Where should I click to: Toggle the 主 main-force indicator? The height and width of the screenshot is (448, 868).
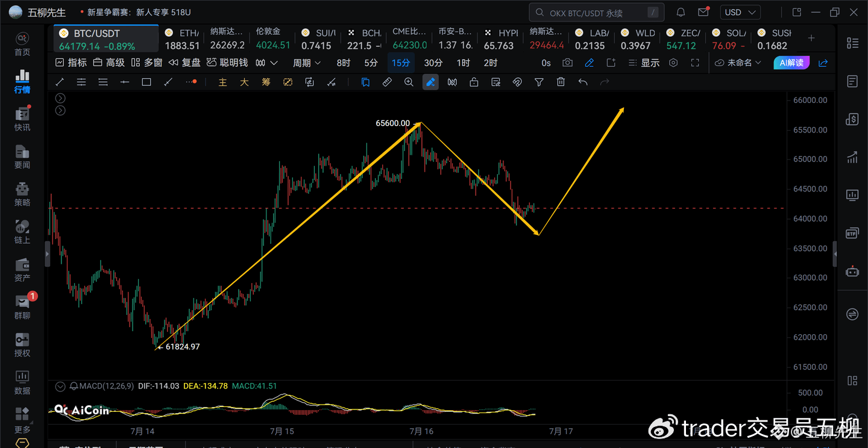point(222,82)
